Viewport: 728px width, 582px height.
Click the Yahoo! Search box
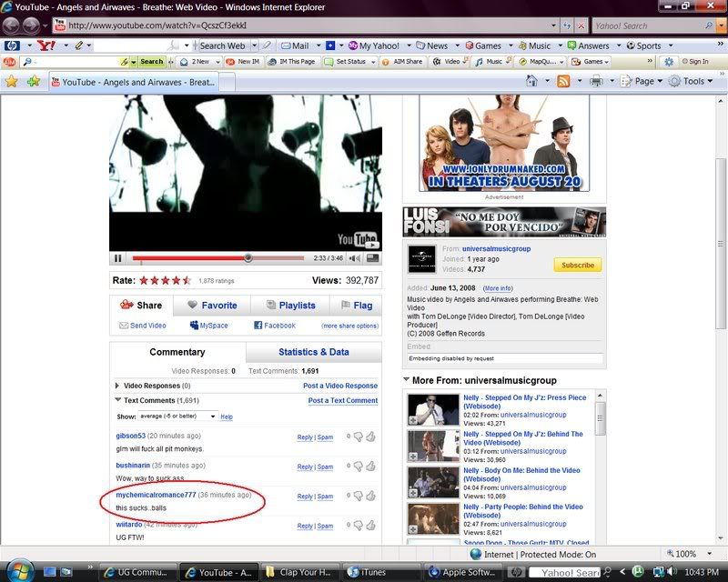[x=648, y=26]
